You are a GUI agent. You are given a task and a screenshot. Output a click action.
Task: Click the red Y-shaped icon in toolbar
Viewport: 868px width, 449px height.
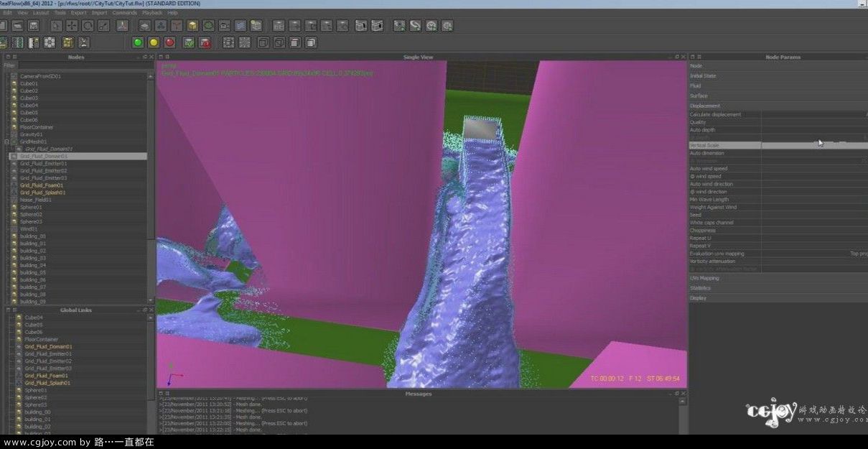pyautogui.click(x=177, y=25)
